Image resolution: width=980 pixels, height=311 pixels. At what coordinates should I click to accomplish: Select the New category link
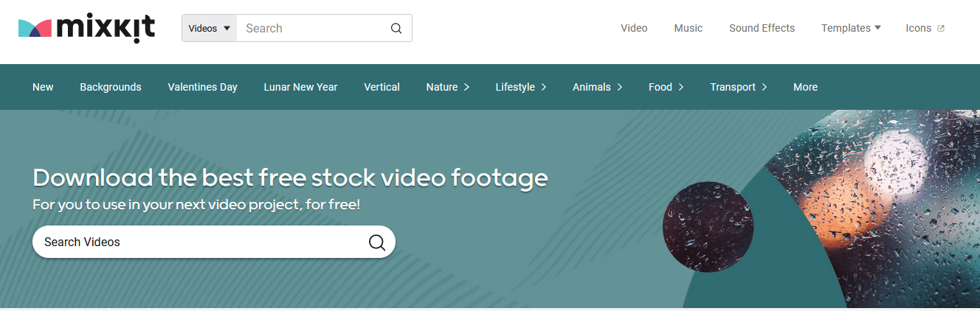[x=43, y=87]
